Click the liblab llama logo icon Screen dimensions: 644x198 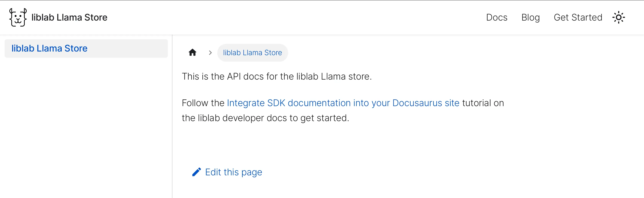tap(17, 17)
